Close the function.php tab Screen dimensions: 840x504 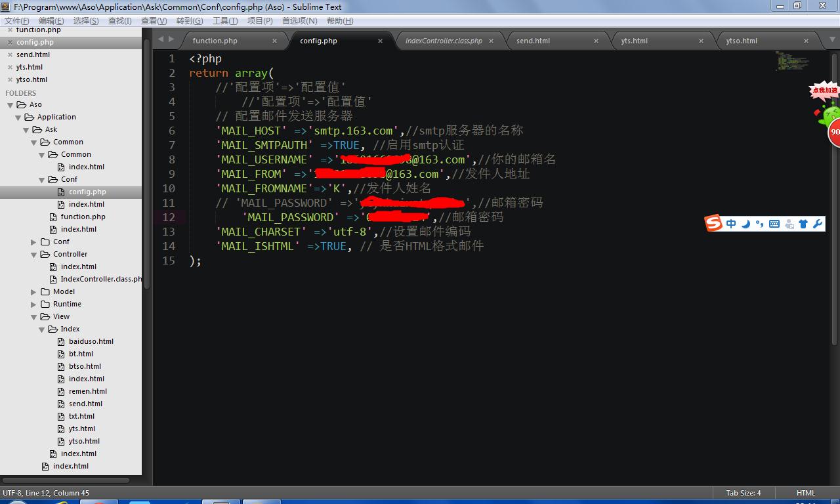(274, 41)
